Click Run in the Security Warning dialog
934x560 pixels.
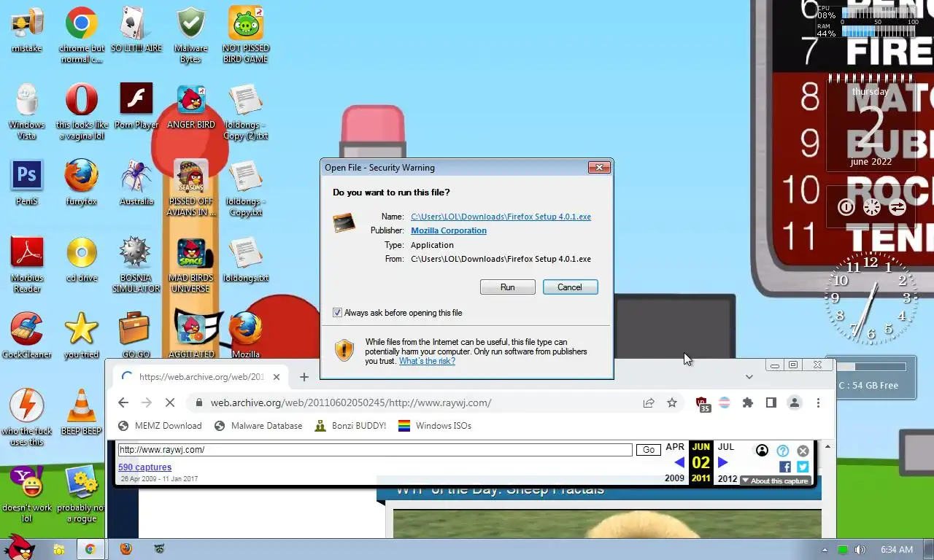tap(508, 287)
